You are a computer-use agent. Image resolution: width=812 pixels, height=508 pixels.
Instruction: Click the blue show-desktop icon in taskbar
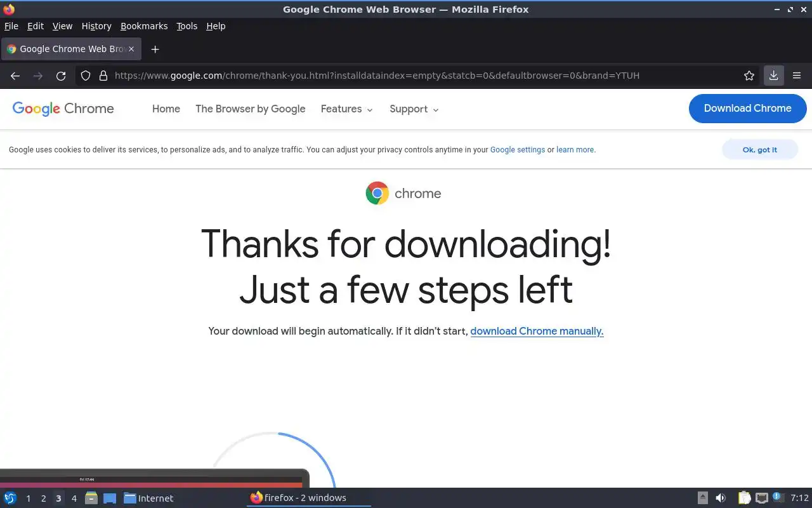(x=109, y=498)
